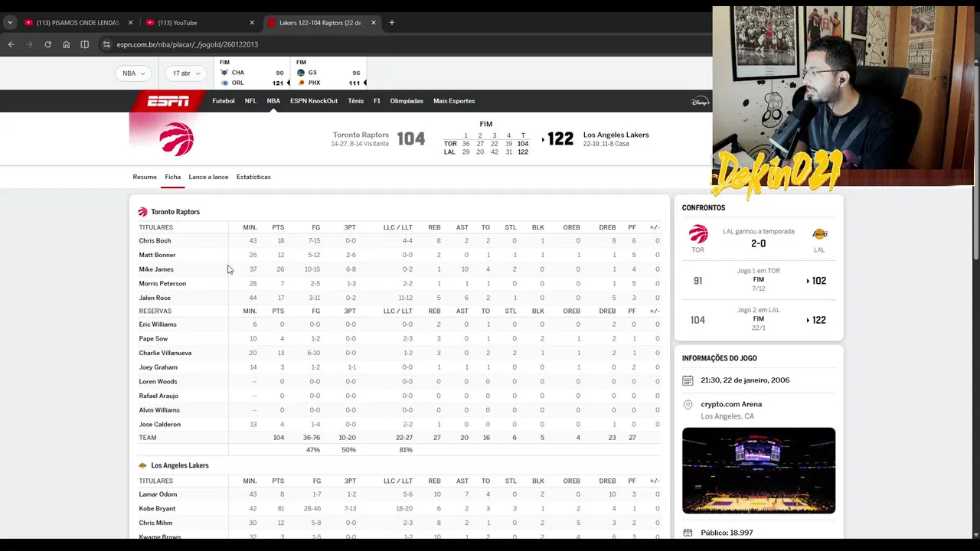
Task: Open the CHA vs ORL scoreboard game
Action: pos(252,73)
